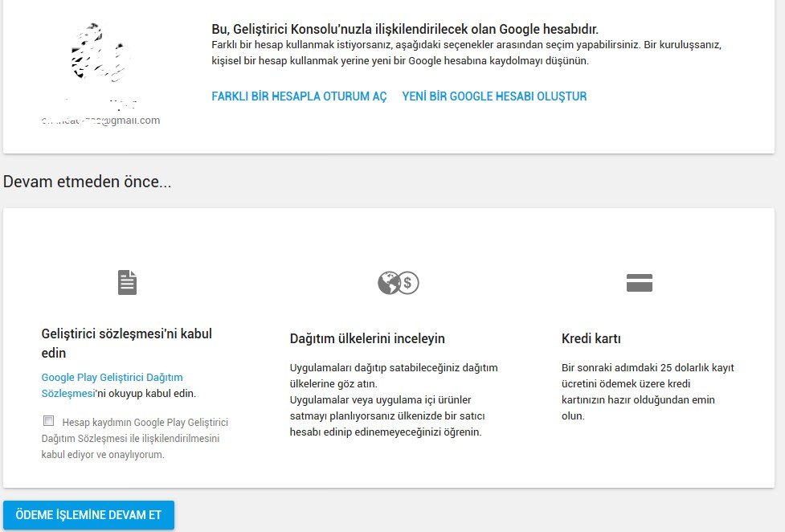
Task: Click FARKLI BİR HESAPLA OTURUM AÇ link
Action: click(299, 96)
